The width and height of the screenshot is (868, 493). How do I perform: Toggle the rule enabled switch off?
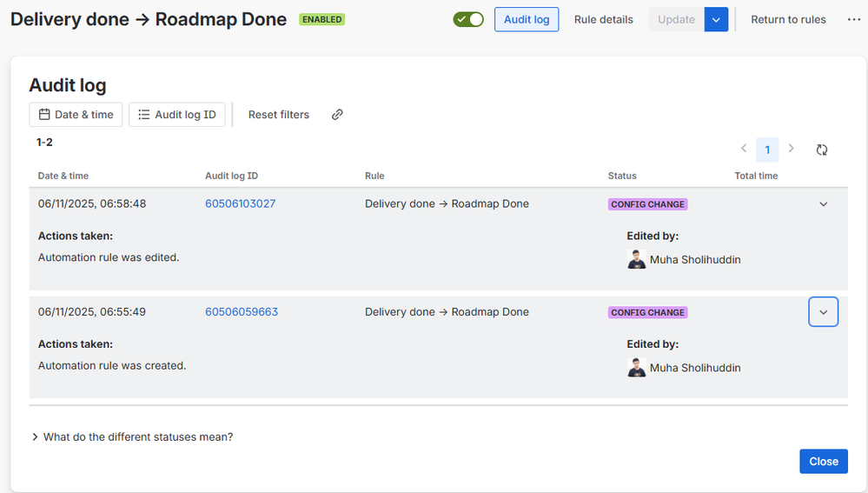click(468, 19)
